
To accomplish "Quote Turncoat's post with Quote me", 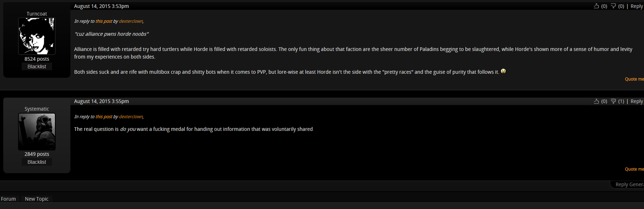I will [634, 79].
